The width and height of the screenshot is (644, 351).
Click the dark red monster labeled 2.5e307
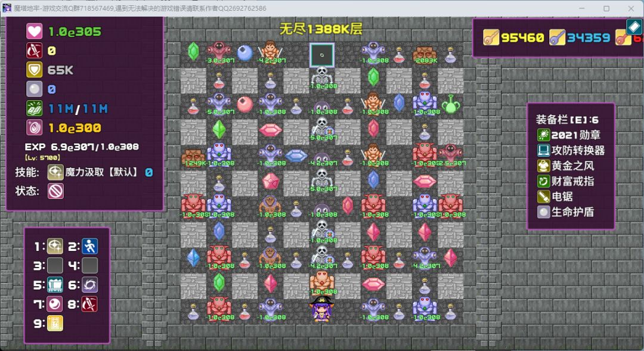(x=451, y=156)
